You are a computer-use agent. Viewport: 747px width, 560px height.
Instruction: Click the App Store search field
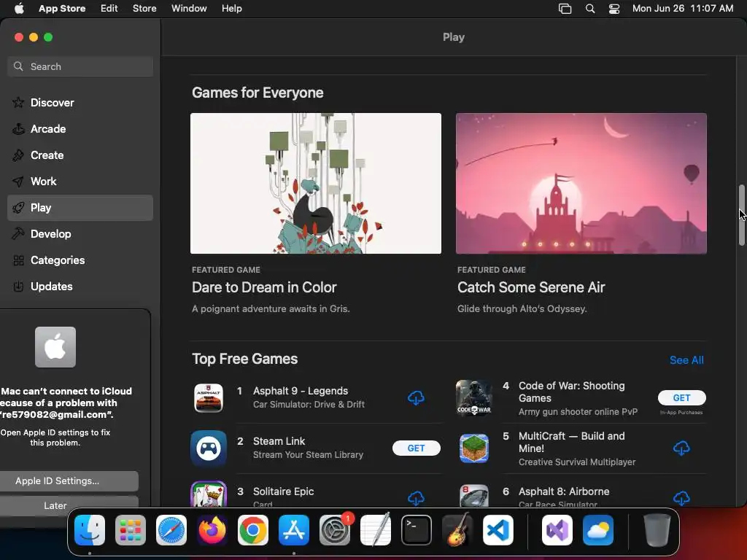[80, 66]
